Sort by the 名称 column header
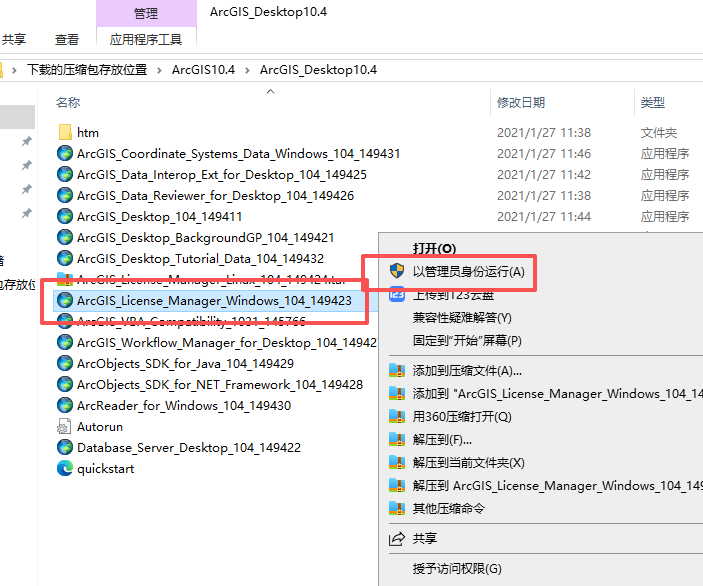This screenshot has height=586, width=703. coord(68,102)
